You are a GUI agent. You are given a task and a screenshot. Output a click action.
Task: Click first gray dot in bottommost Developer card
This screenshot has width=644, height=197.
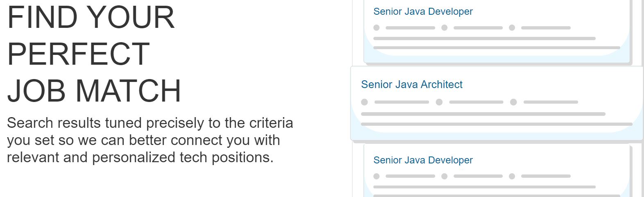click(377, 176)
